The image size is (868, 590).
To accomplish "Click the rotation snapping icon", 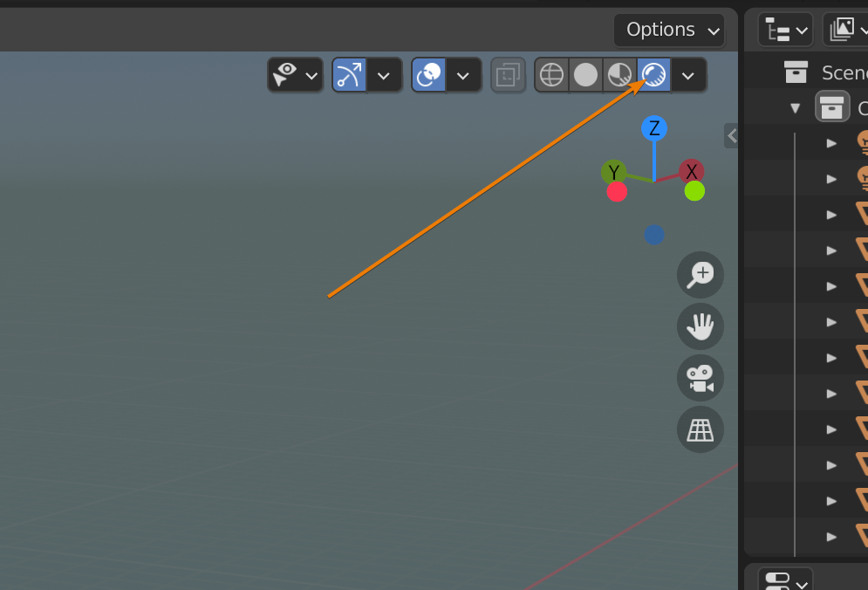I will click(348, 74).
